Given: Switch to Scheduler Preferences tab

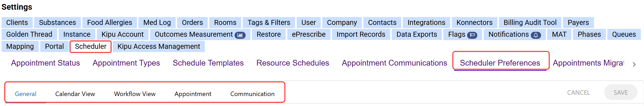Looking at the screenshot, I should 500,63.
